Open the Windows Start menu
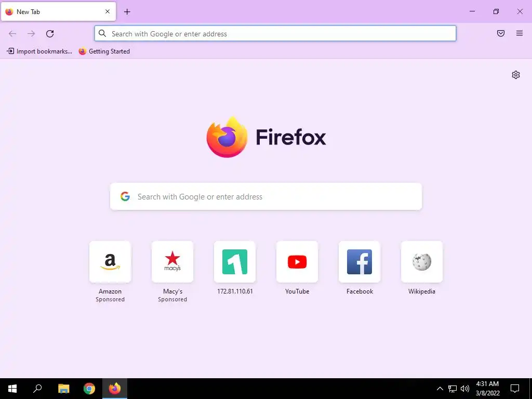 point(12,389)
